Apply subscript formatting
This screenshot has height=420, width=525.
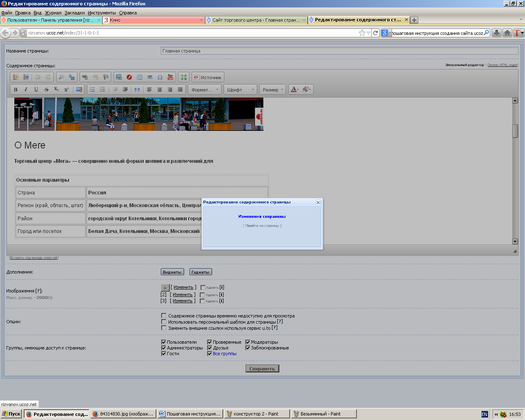56,89
